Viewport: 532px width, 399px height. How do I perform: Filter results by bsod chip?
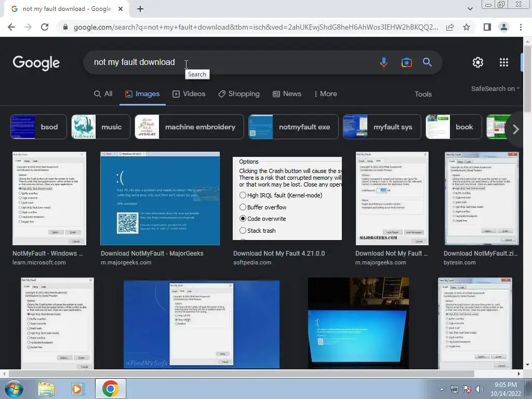click(38, 127)
